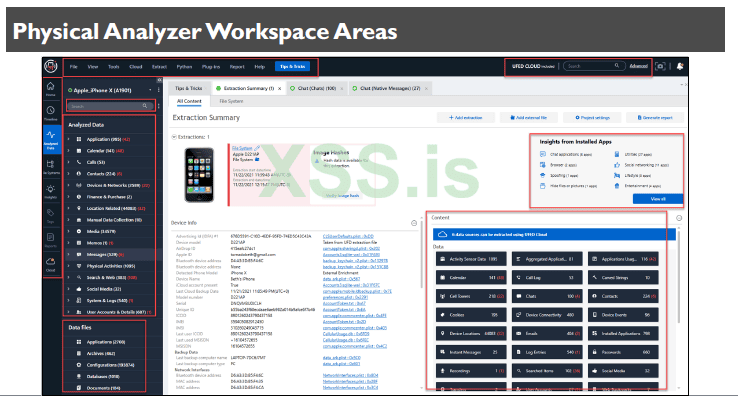Open the device kebab menu beside Apple_iPhone X
The height and width of the screenshot is (414, 738).
point(159,90)
